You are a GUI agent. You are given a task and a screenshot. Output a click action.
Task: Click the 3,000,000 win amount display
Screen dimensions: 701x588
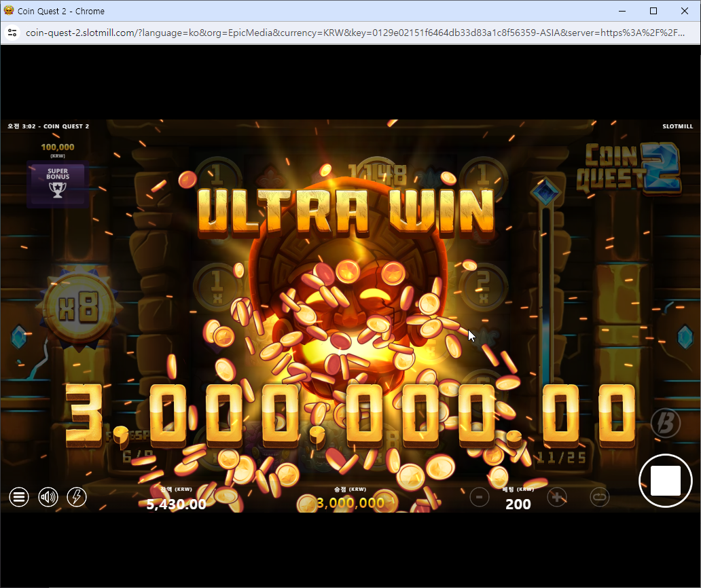click(x=350, y=503)
